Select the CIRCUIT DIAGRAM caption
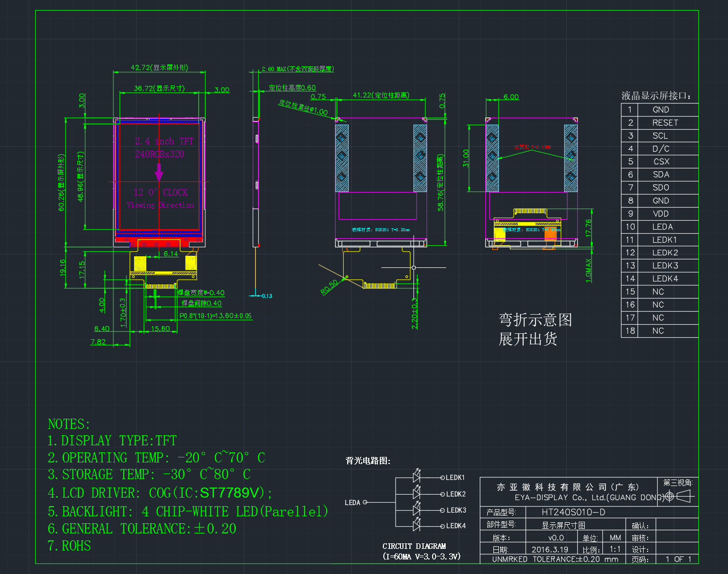The height and width of the screenshot is (574, 728). coord(414,546)
